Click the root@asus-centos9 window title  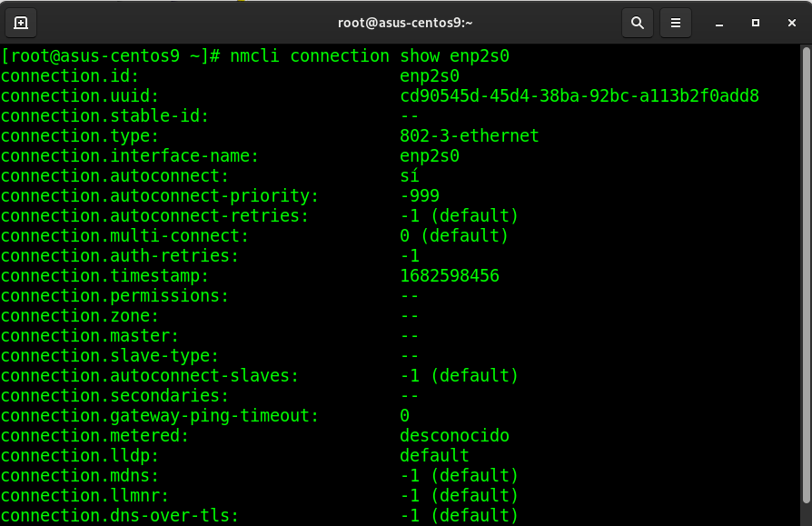click(x=405, y=23)
